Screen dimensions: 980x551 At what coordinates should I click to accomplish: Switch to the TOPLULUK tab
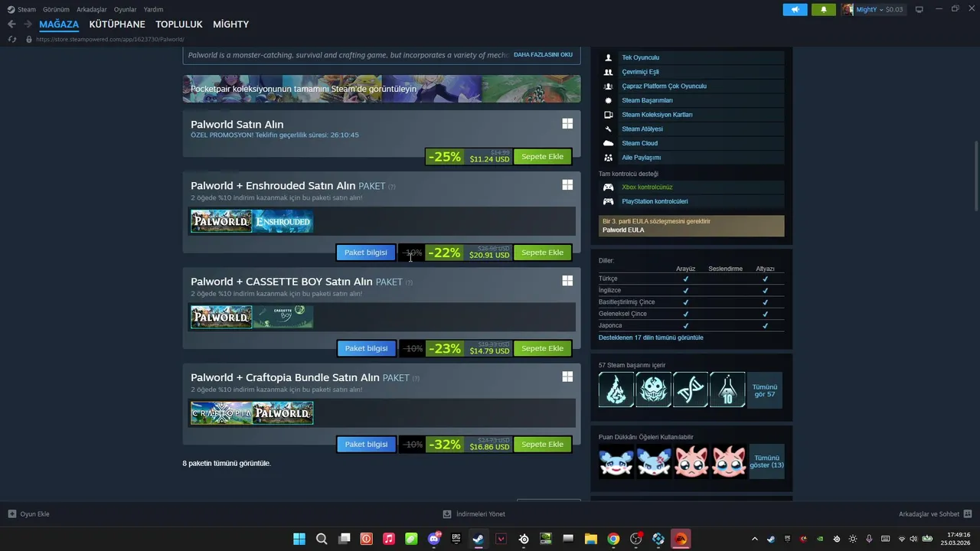pos(179,24)
